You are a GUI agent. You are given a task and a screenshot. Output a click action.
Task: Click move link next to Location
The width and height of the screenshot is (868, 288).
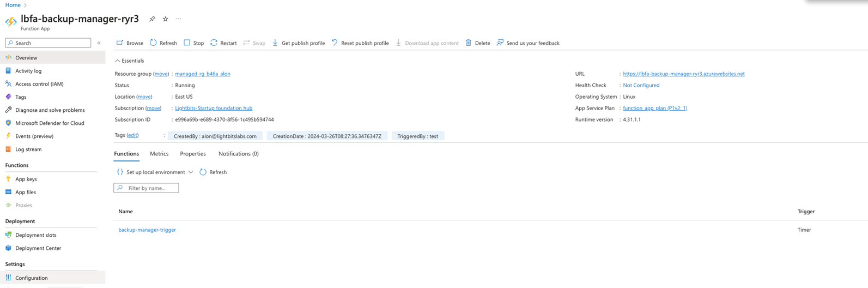coord(144,97)
